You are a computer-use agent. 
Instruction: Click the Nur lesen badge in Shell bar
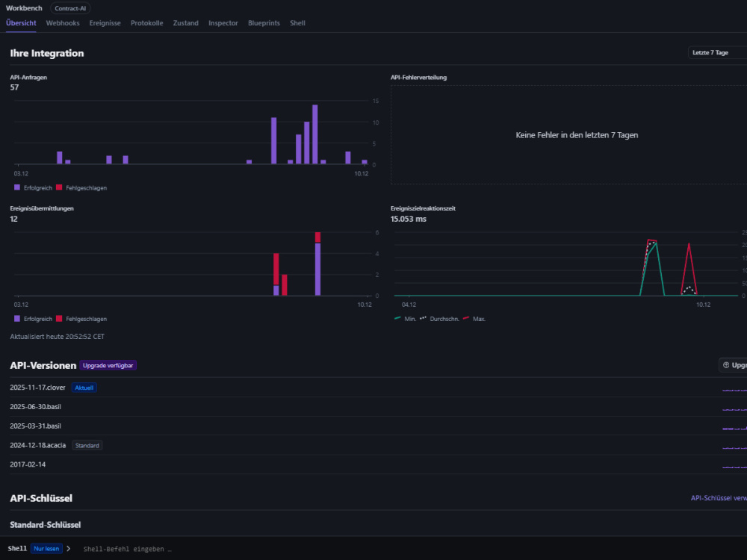tap(46, 549)
